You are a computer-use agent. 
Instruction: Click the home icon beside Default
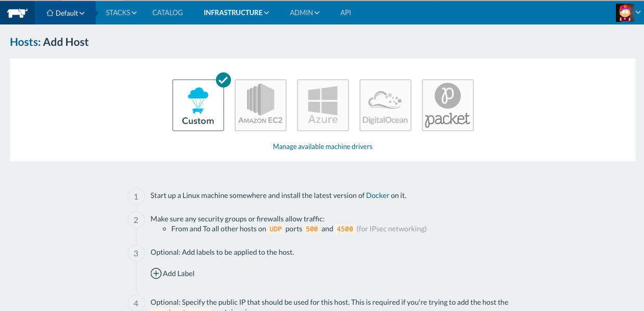click(50, 13)
